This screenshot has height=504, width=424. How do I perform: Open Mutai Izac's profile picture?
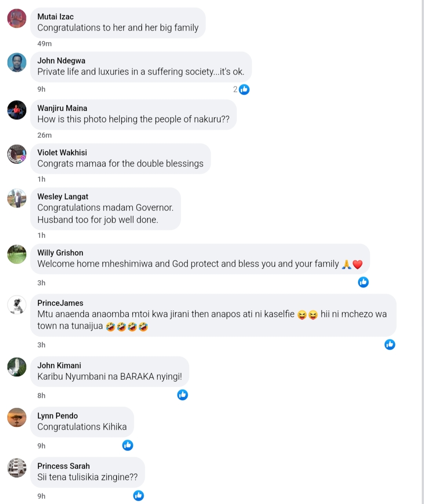17,18
